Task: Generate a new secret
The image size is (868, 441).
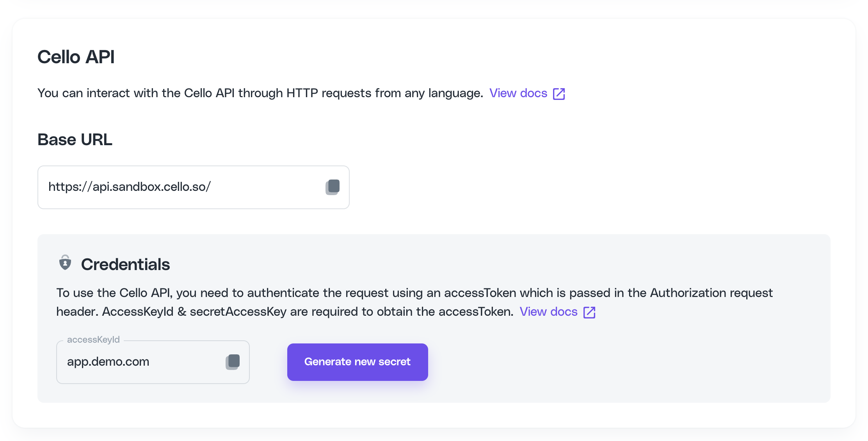Action: (358, 362)
